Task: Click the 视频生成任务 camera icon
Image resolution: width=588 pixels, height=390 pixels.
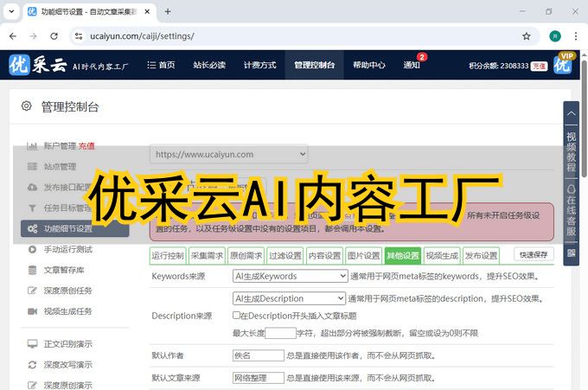Action: tap(32, 311)
